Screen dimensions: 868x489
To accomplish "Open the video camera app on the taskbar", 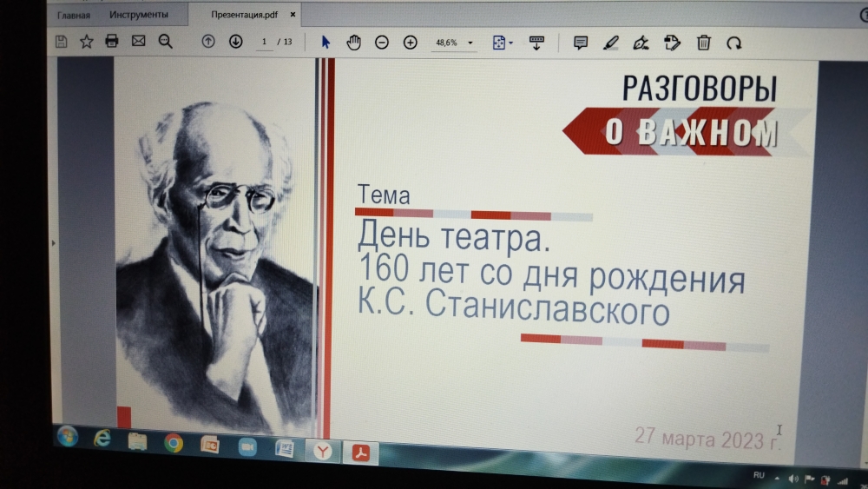I will pos(247,447).
